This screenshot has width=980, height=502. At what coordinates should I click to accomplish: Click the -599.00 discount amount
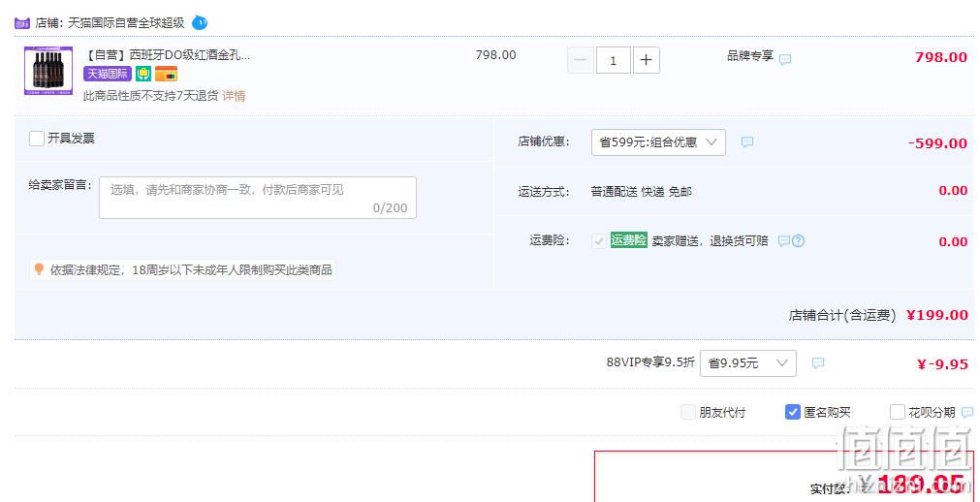click(x=937, y=143)
